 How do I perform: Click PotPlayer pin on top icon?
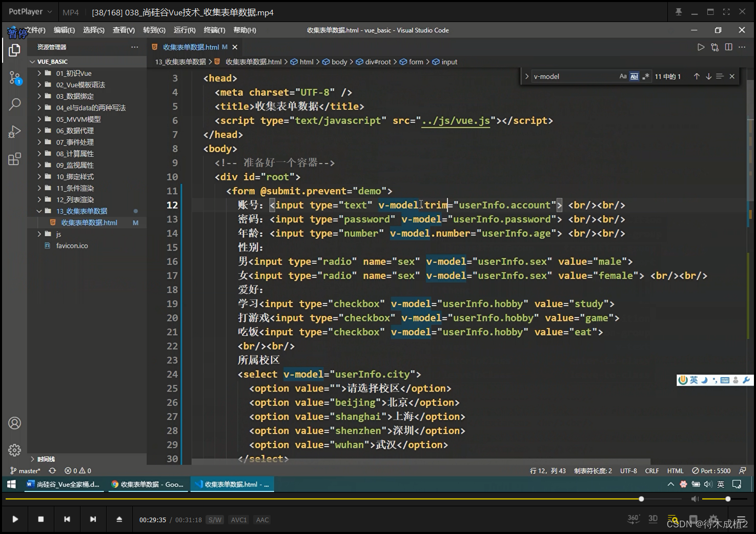(679, 12)
